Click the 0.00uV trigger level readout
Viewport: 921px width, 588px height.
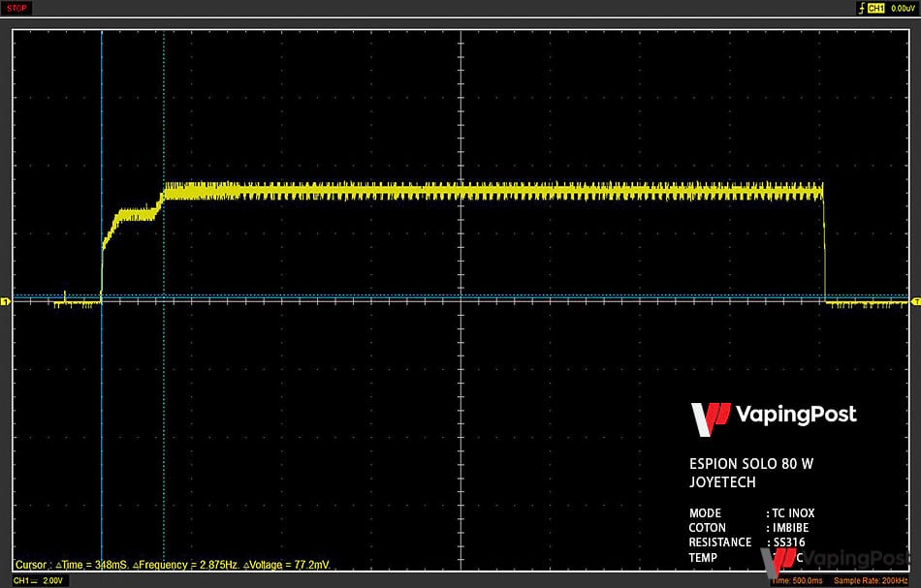click(x=903, y=8)
